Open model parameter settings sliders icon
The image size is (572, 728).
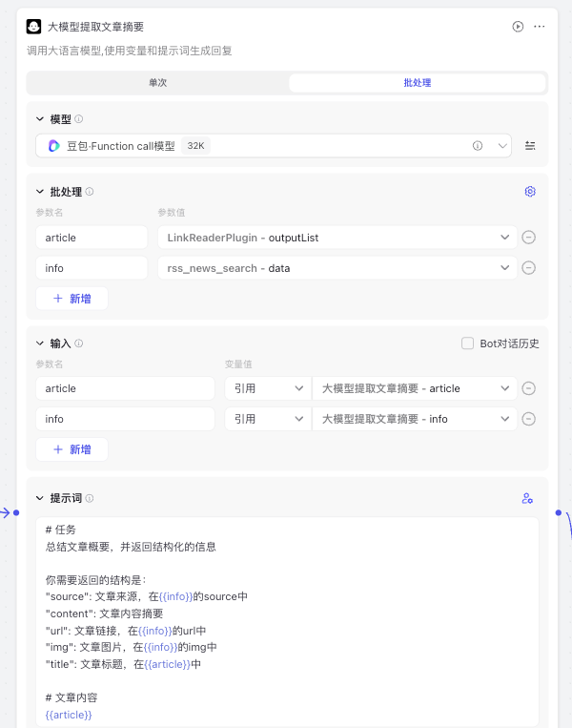[x=530, y=146]
